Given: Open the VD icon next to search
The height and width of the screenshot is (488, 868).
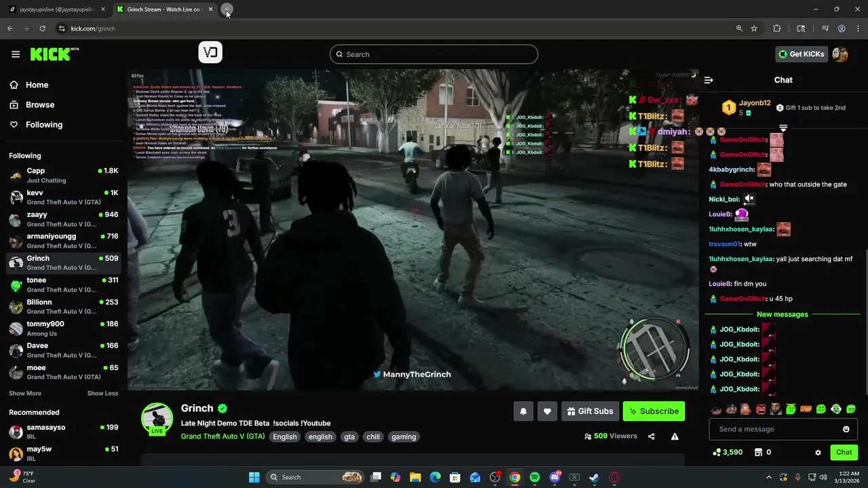Looking at the screenshot, I should point(210,52).
